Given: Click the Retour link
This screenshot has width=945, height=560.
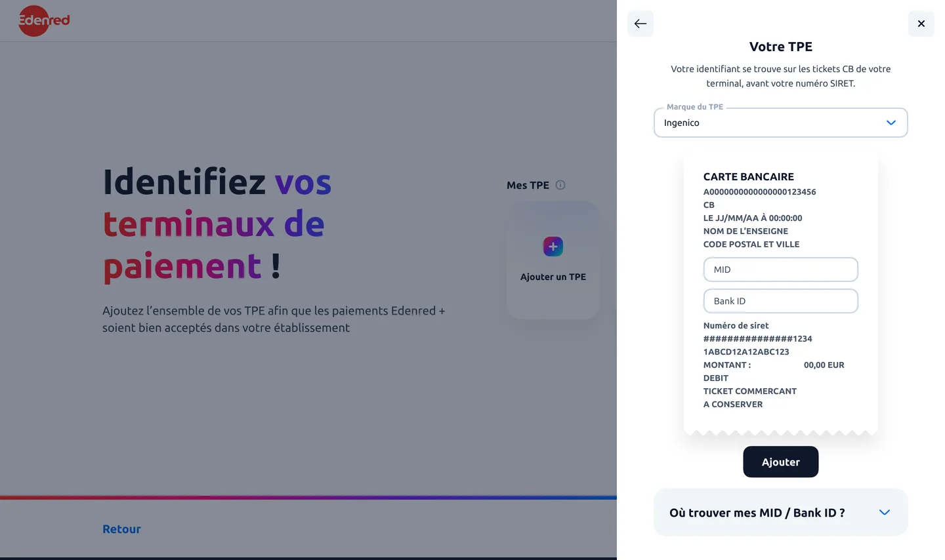Looking at the screenshot, I should pos(121,529).
